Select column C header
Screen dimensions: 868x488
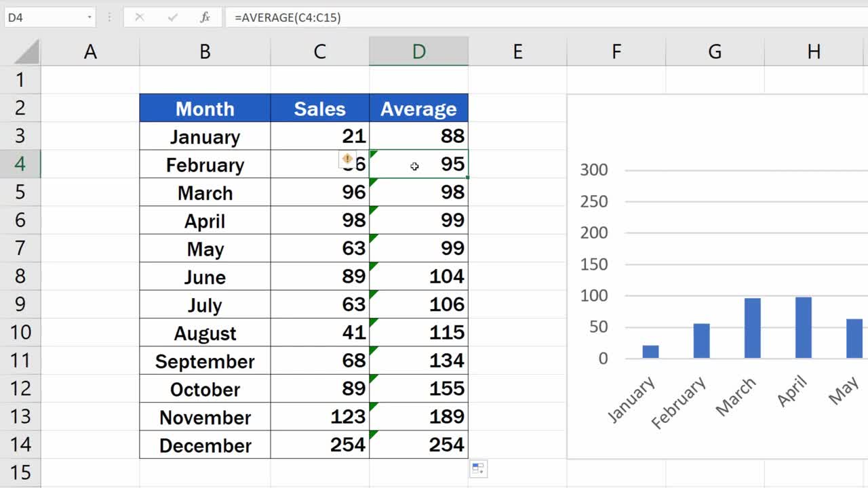[x=319, y=52]
